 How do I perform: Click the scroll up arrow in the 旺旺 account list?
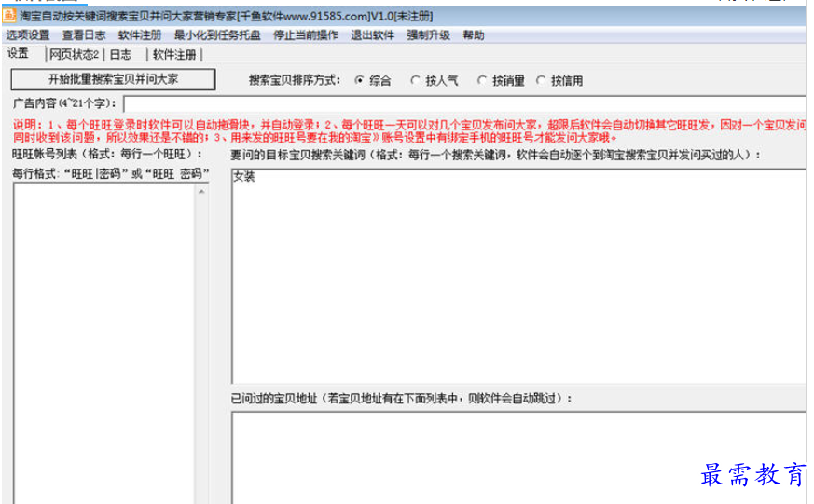point(202,192)
